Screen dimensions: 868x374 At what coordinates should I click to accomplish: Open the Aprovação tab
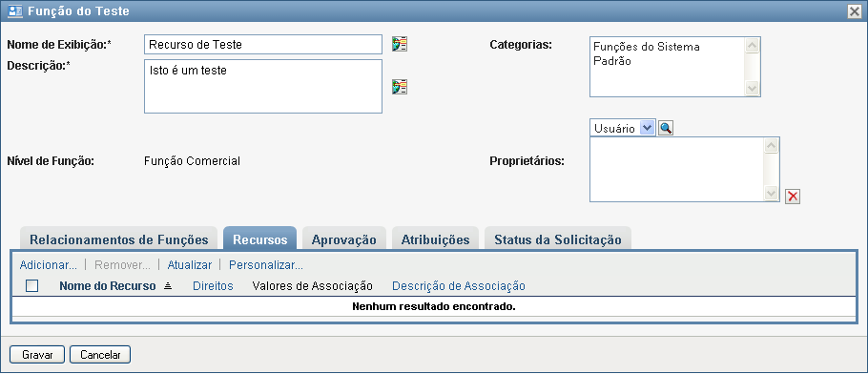pos(343,239)
